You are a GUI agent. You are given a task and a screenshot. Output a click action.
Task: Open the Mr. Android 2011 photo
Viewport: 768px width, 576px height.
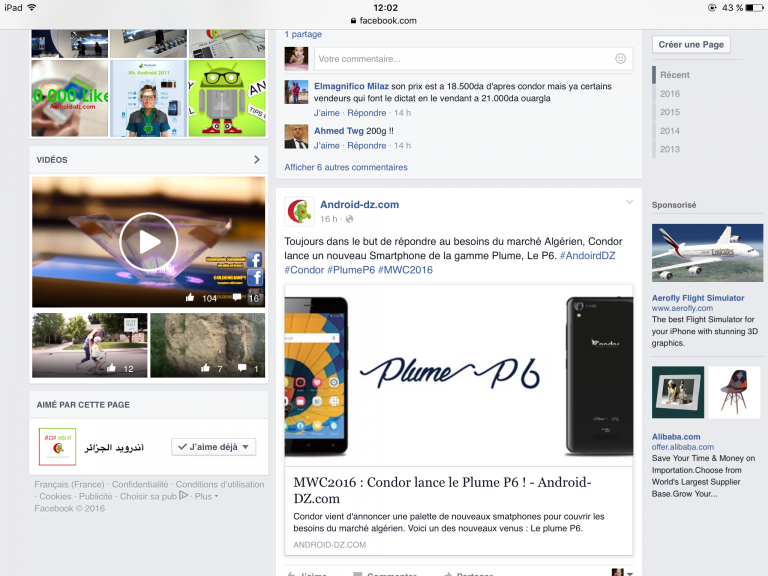[x=148, y=98]
